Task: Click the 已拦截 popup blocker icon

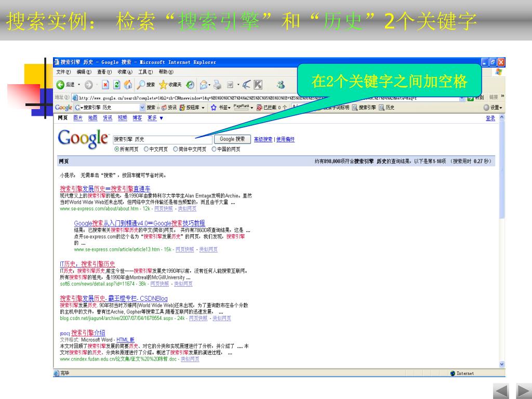Action: [259, 108]
